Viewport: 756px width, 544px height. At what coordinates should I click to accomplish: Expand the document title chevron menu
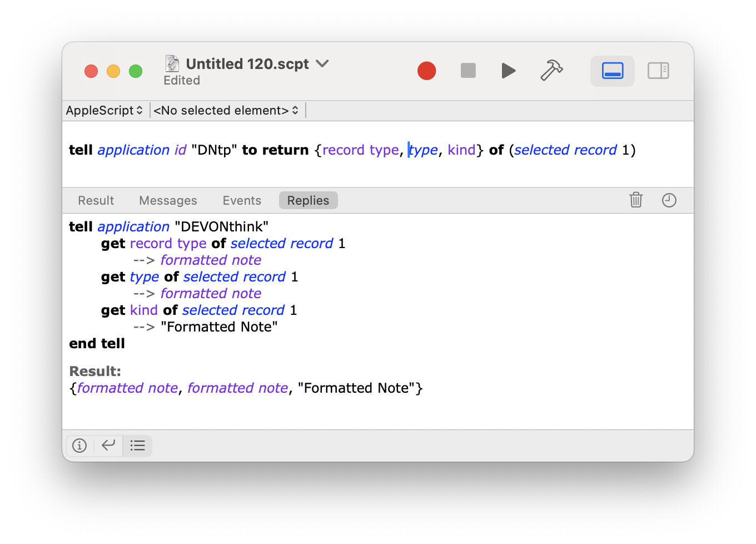click(322, 63)
